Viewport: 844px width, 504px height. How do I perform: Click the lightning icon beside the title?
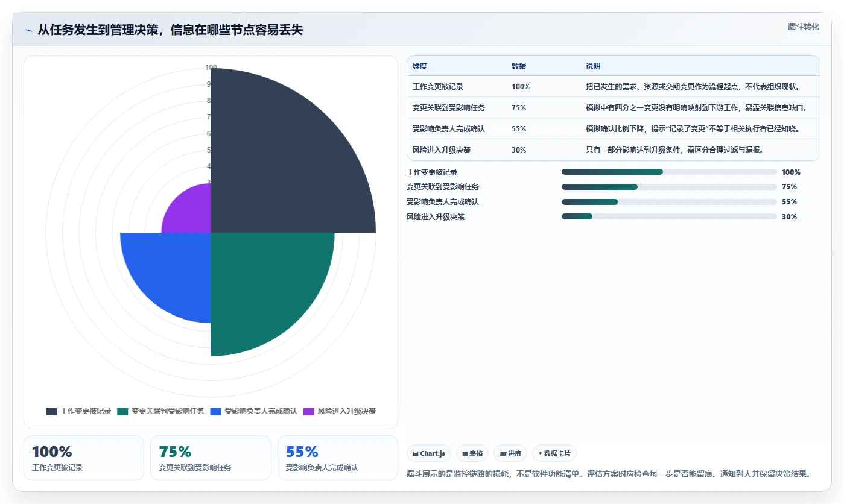(28, 30)
